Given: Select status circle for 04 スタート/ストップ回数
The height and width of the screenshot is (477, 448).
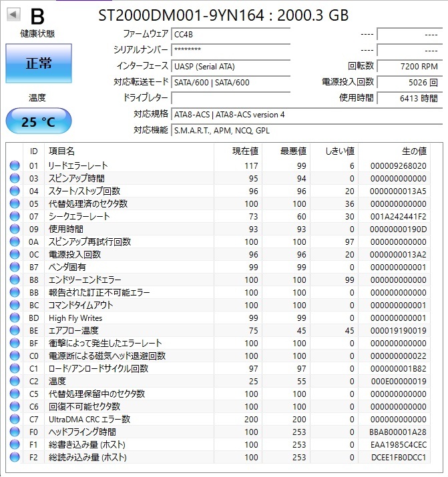Looking at the screenshot, I should point(15,191).
